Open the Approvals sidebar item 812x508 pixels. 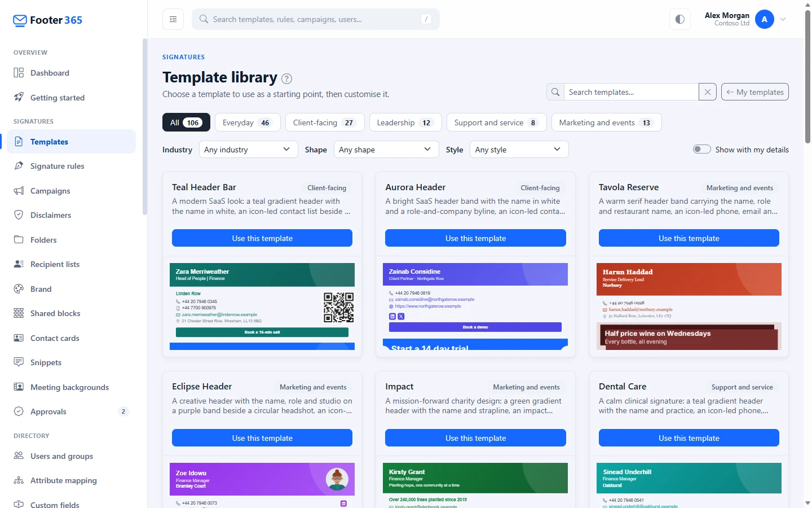click(x=71, y=411)
